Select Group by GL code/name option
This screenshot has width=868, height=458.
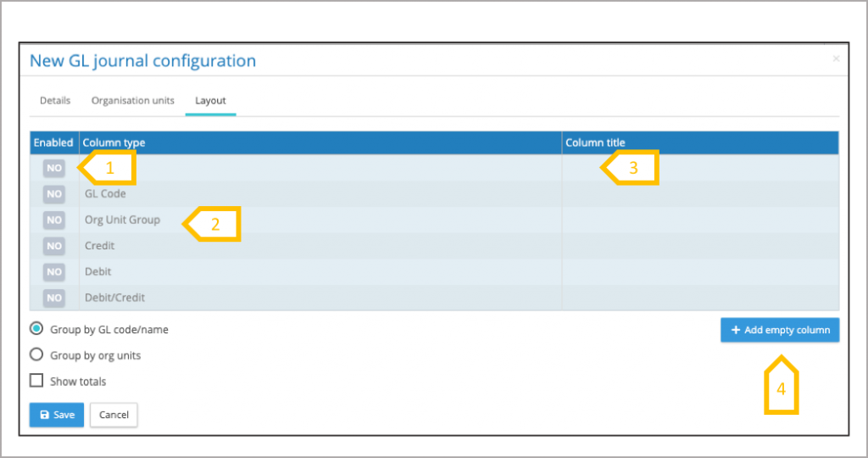36,329
